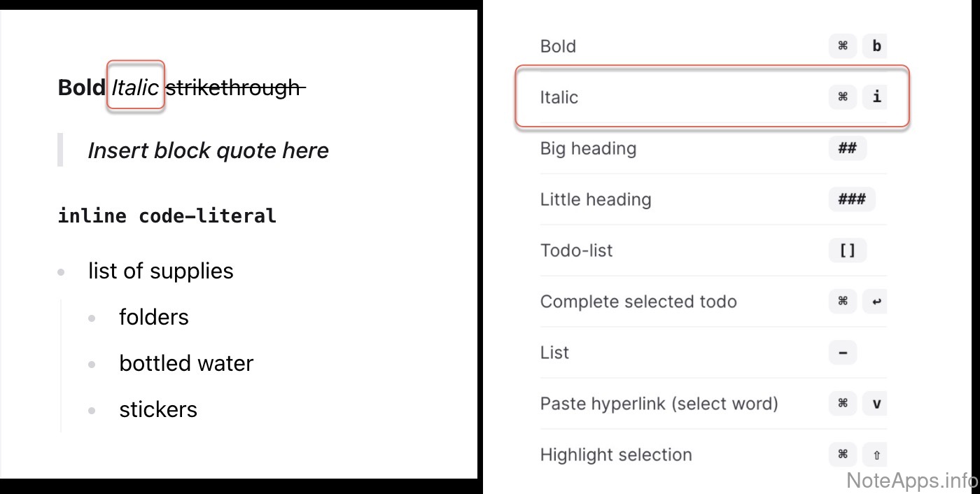This screenshot has height=494, width=980.
Task: Click the 'i' key badge for Italic
Action: [x=876, y=97]
